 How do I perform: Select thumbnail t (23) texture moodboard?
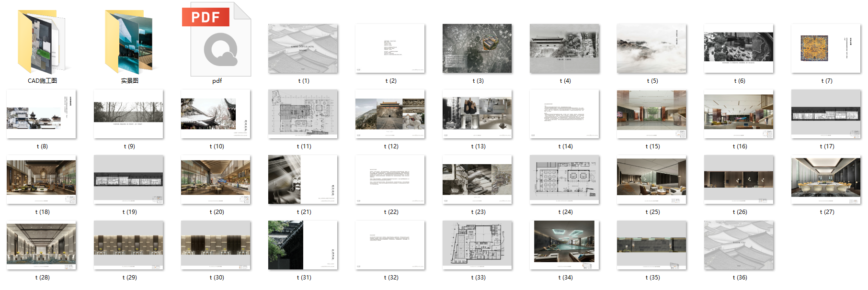point(477,179)
